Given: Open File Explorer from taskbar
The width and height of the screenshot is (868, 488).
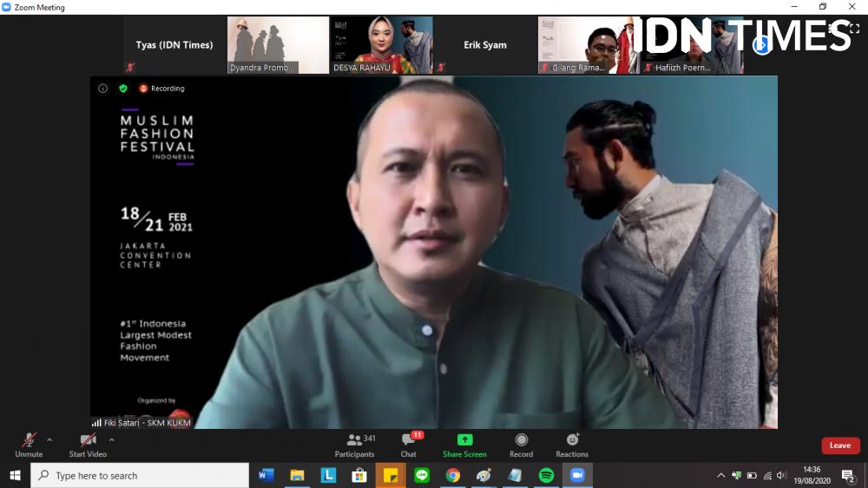Looking at the screenshot, I should point(297,475).
